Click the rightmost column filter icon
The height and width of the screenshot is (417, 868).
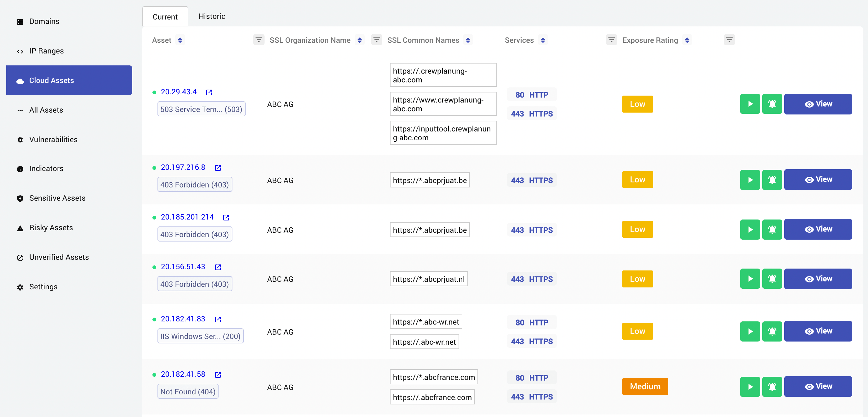click(729, 40)
